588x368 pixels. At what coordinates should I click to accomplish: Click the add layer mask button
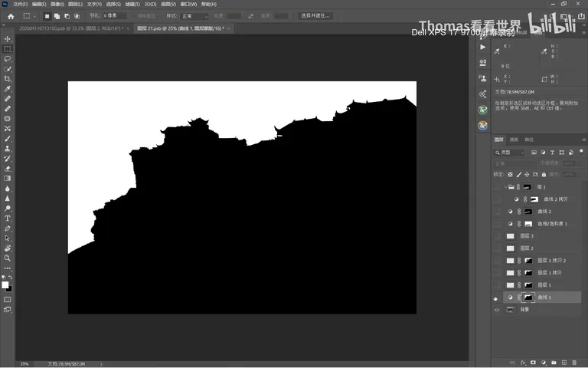(533, 363)
